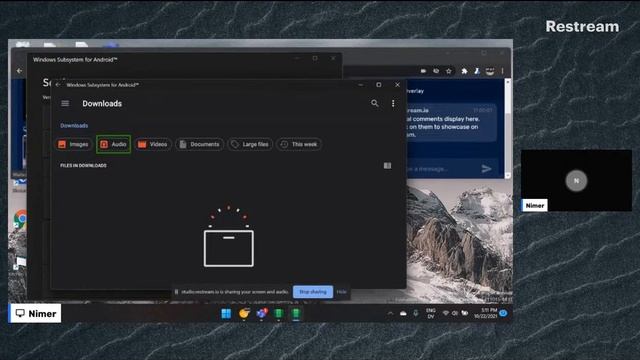The width and height of the screenshot is (640, 360).
Task: Open the active green Android taskbar icon
Action: (296, 313)
